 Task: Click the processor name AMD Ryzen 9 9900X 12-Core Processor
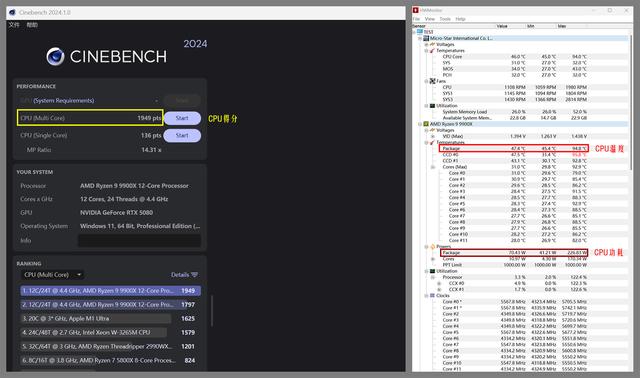click(x=134, y=186)
